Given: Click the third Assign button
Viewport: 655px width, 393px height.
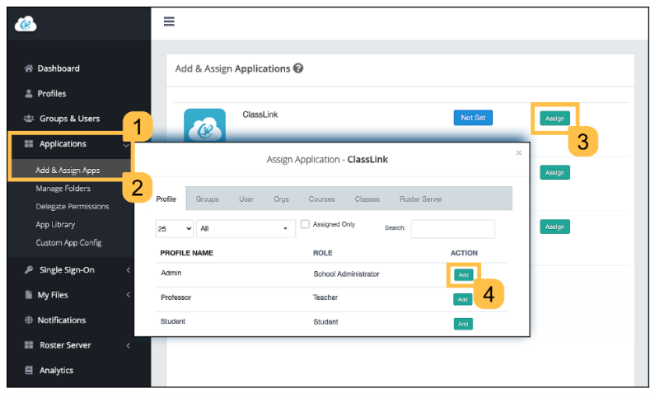Looking at the screenshot, I should click(x=555, y=227).
